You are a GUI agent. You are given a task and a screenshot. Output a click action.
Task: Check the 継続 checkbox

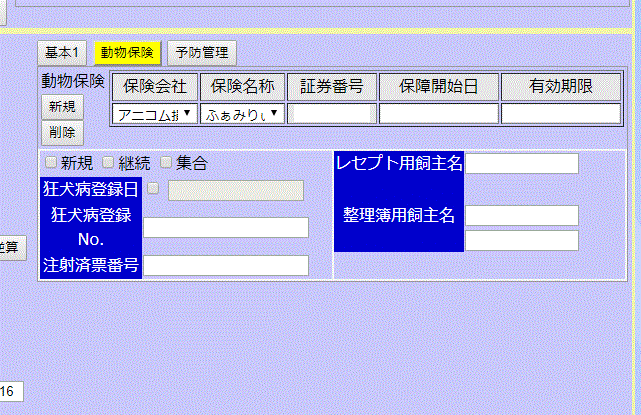pos(108,162)
